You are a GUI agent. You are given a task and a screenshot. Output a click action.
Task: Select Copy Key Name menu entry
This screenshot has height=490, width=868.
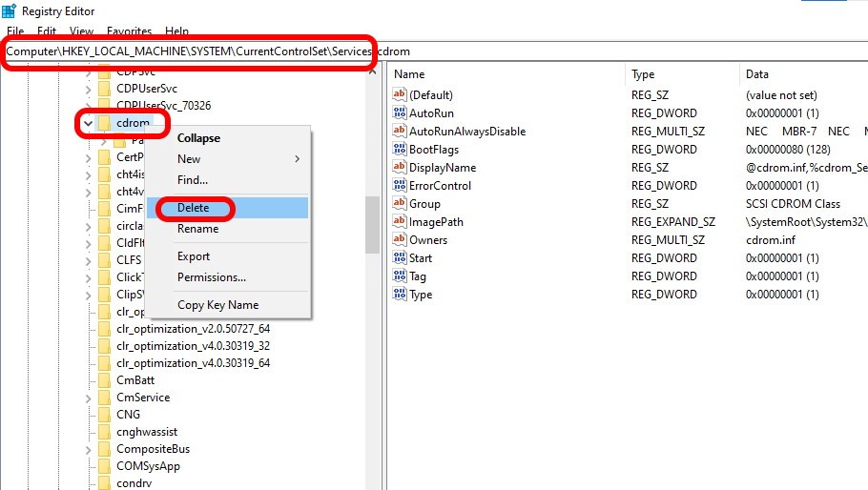(228, 305)
